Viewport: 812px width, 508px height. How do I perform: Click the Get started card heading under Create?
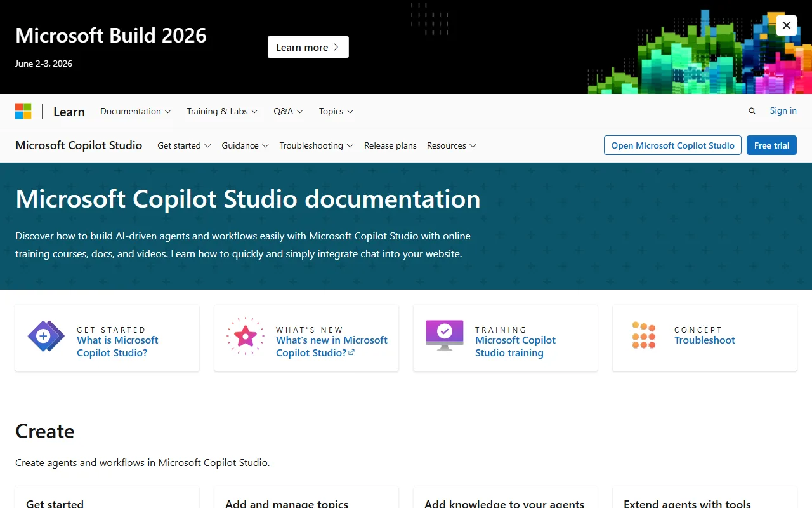coord(55,504)
